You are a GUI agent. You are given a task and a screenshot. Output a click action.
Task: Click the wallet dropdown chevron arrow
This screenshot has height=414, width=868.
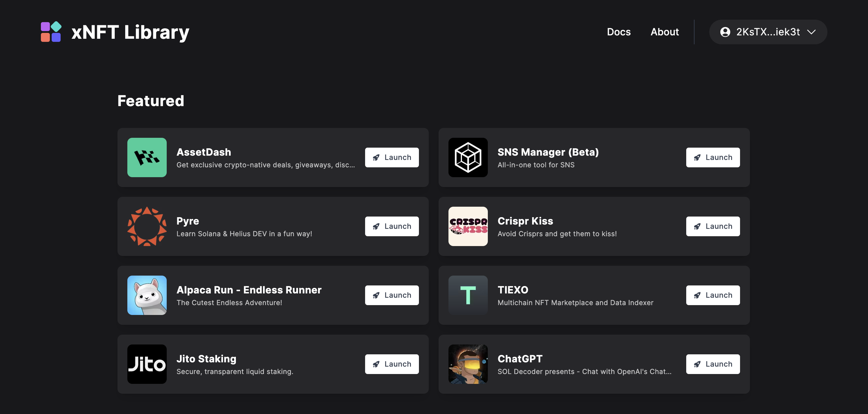811,32
